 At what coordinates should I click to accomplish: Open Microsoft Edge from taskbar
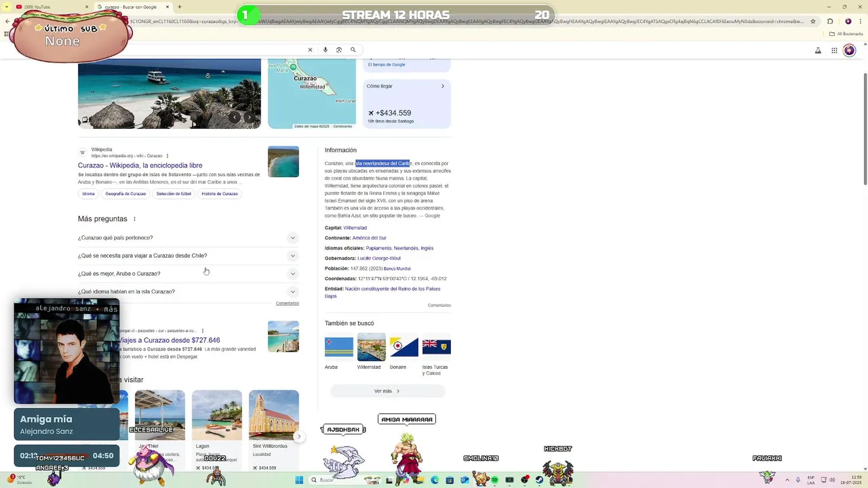point(435,480)
